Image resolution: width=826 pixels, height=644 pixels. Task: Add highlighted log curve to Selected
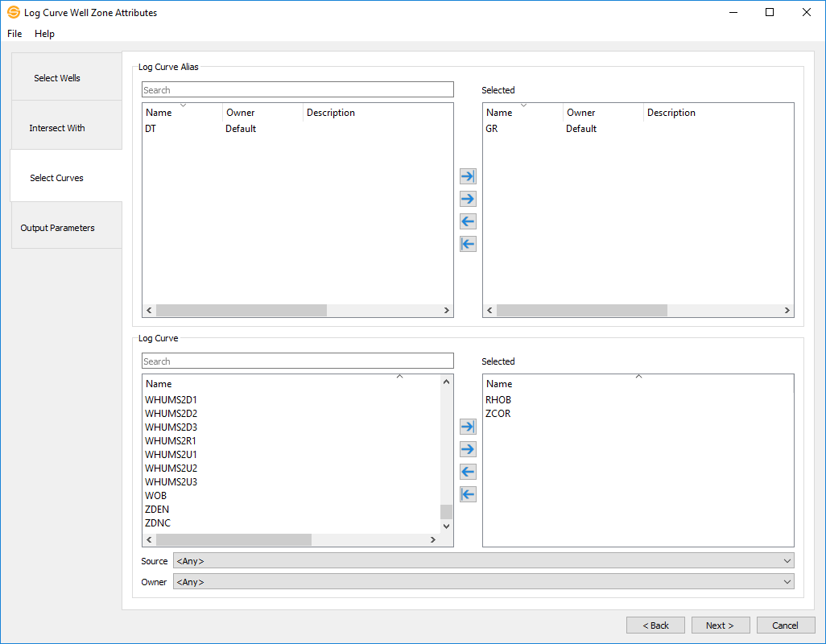[468, 449]
